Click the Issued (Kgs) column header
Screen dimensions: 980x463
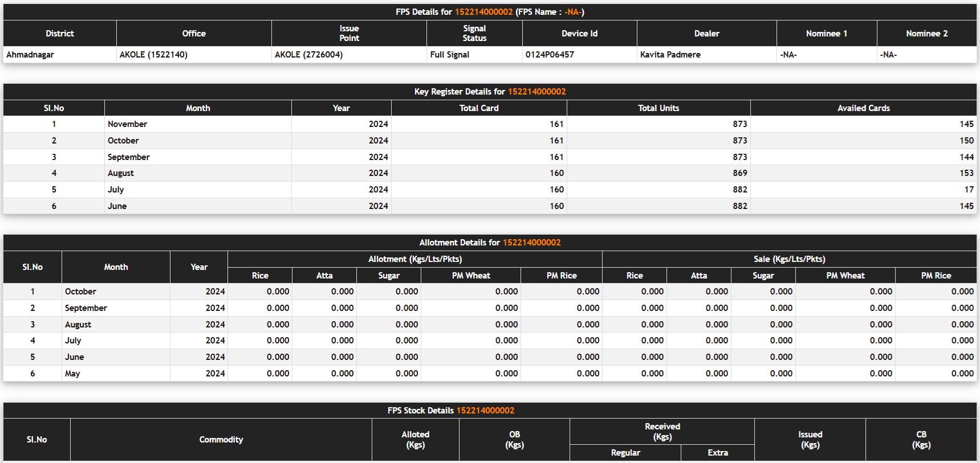tap(810, 440)
